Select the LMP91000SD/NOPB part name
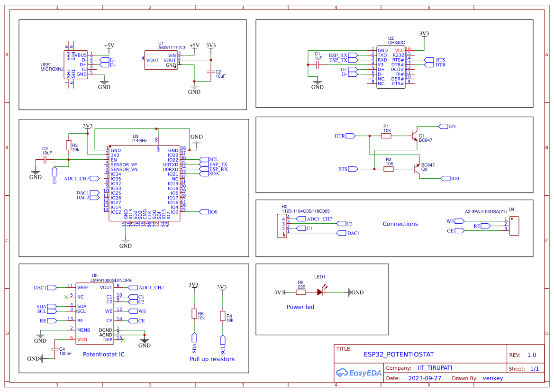The width and height of the screenshot is (554, 392). pyautogui.click(x=111, y=280)
